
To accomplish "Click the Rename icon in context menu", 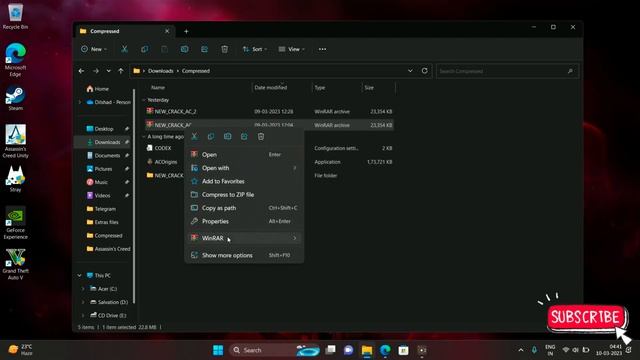I will [x=228, y=136].
